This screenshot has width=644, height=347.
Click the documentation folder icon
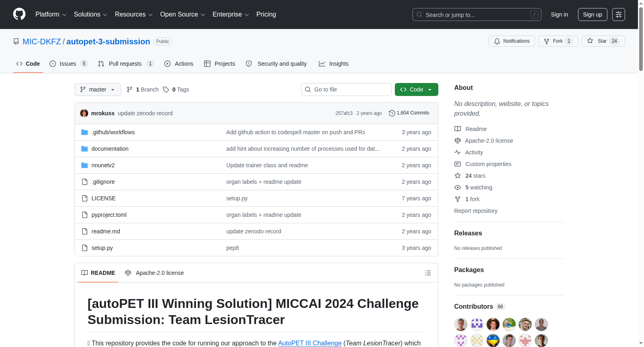[x=85, y=149]
